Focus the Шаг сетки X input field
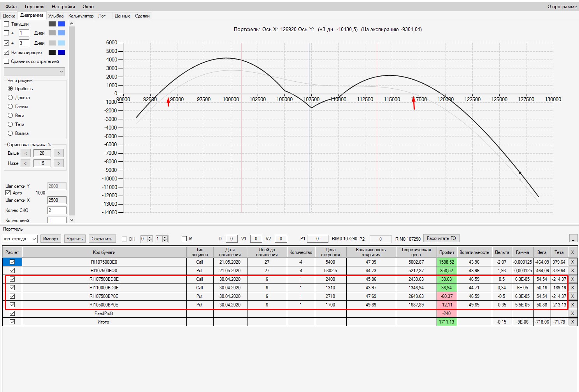Screen dimensions: 579x392 57,200
